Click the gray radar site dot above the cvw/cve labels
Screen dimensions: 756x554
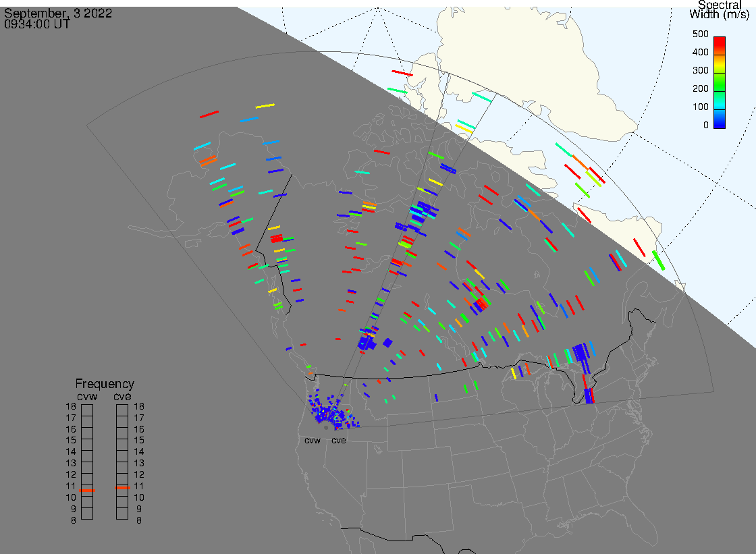[327, 428]
